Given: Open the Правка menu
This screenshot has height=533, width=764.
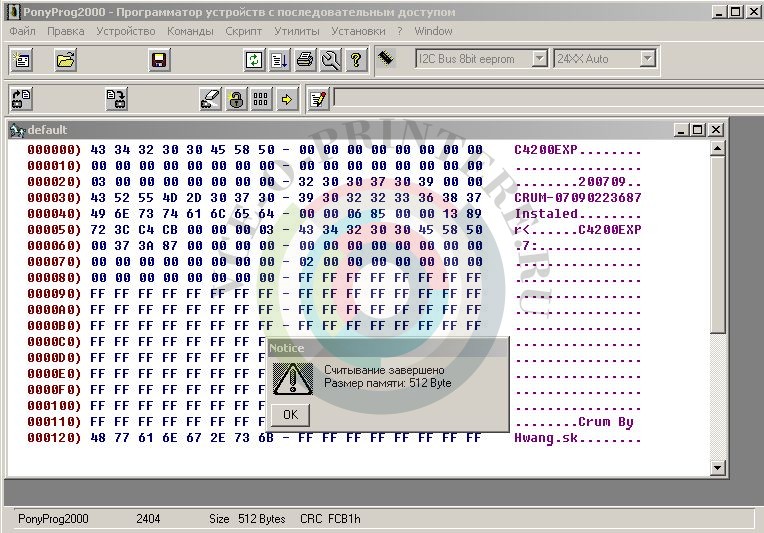Looking at the screenshot, I should click(66, 31).
